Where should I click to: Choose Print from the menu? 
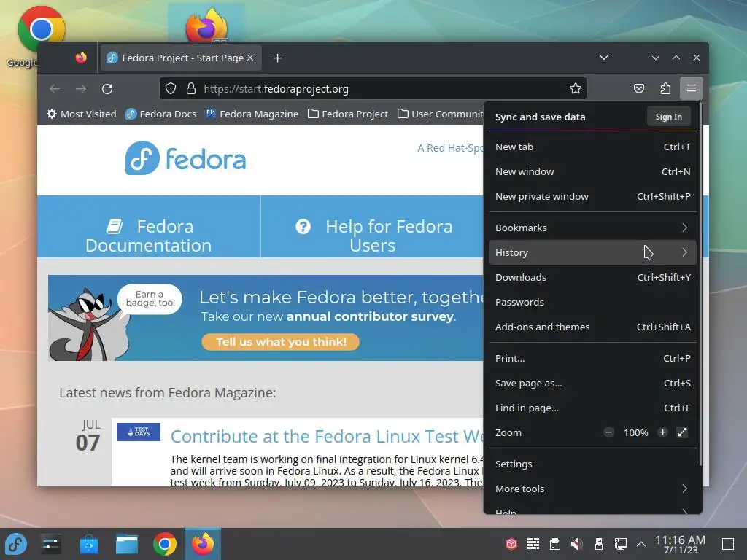592,358
